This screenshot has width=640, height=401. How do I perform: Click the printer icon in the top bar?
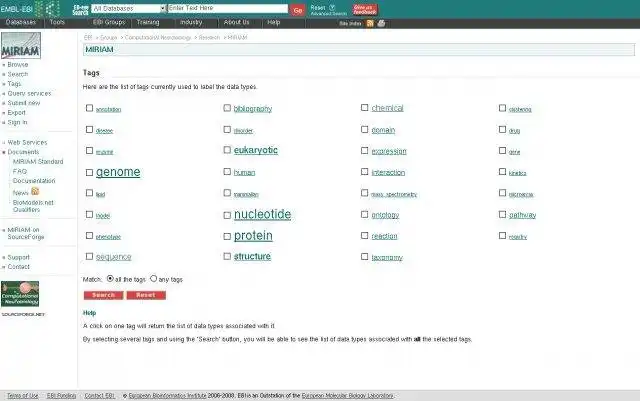[381, 23]
